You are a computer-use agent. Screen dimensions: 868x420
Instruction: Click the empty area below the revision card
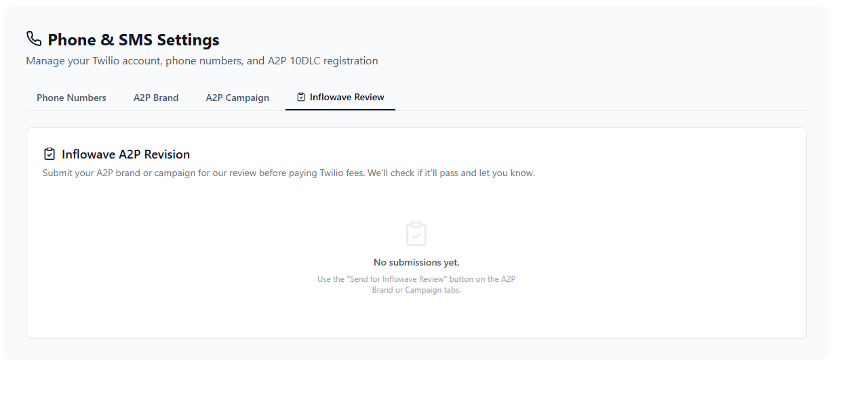click(416, 349)
